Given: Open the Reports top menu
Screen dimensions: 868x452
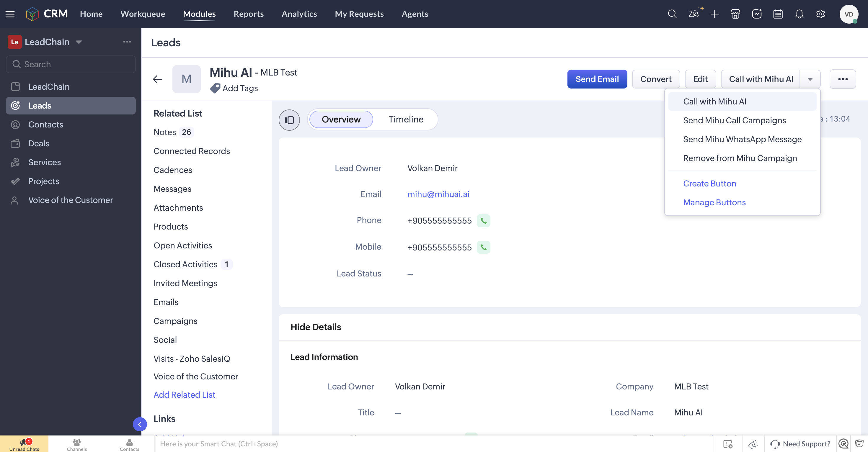Looking at the screenshot, I should pos(249,14).
